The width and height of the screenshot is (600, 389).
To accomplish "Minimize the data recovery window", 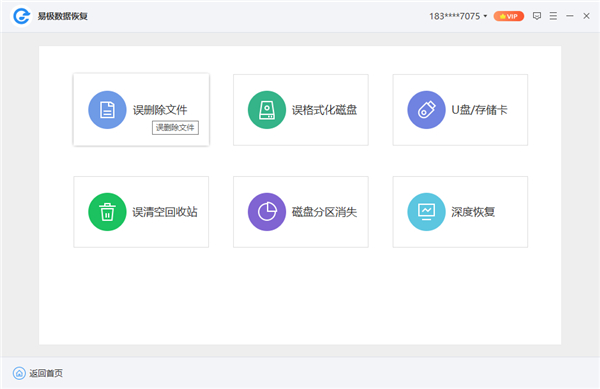I will [x=570, y=16].
